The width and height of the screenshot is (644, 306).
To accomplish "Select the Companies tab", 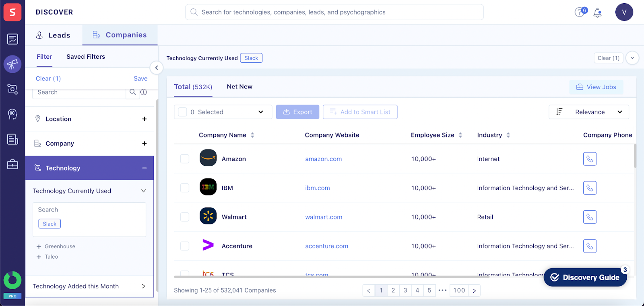I will 120,35.
